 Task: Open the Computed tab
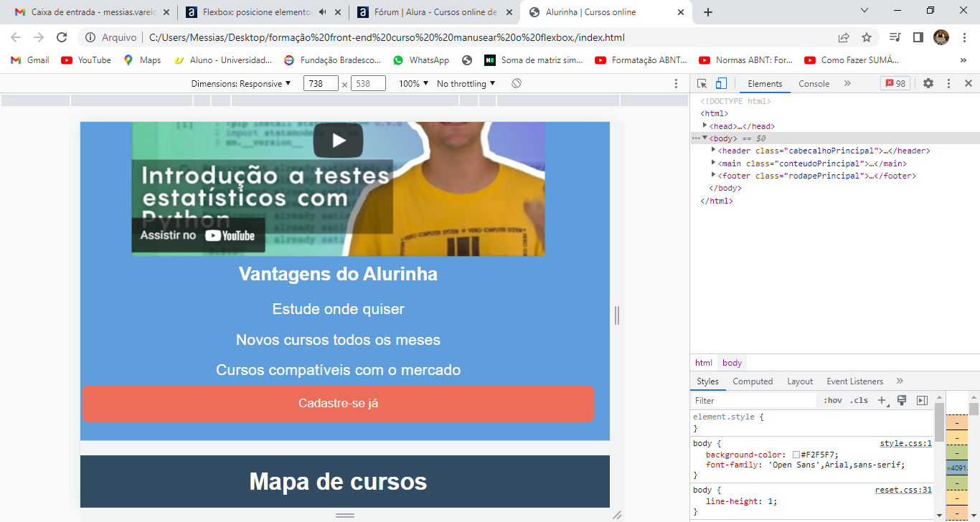tap(753, 381)
